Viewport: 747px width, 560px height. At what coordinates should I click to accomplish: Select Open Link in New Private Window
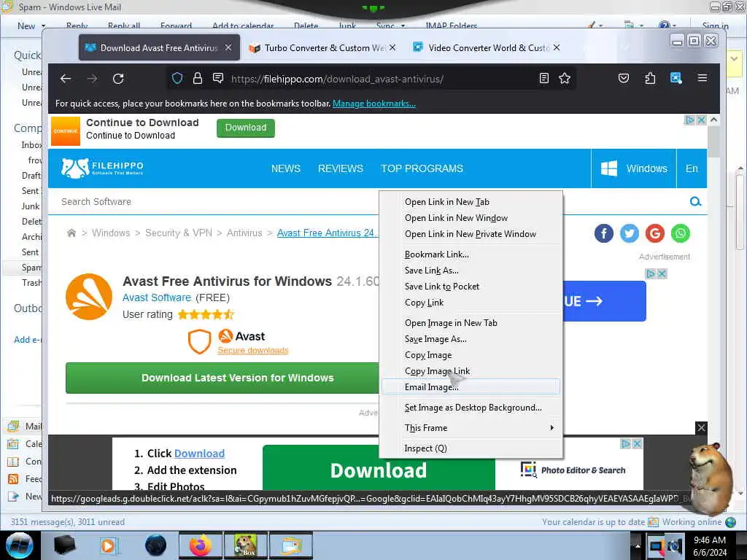[471, 234]
